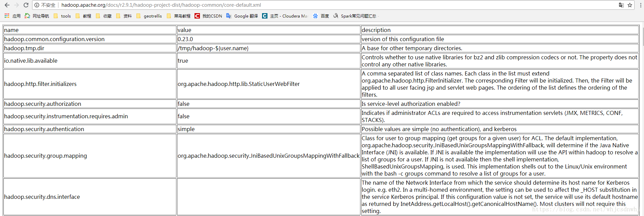Open the 百度 bookmark
The width and height of the screenshot is (644, 216).
pyautogui.click(x=321, y=16)
